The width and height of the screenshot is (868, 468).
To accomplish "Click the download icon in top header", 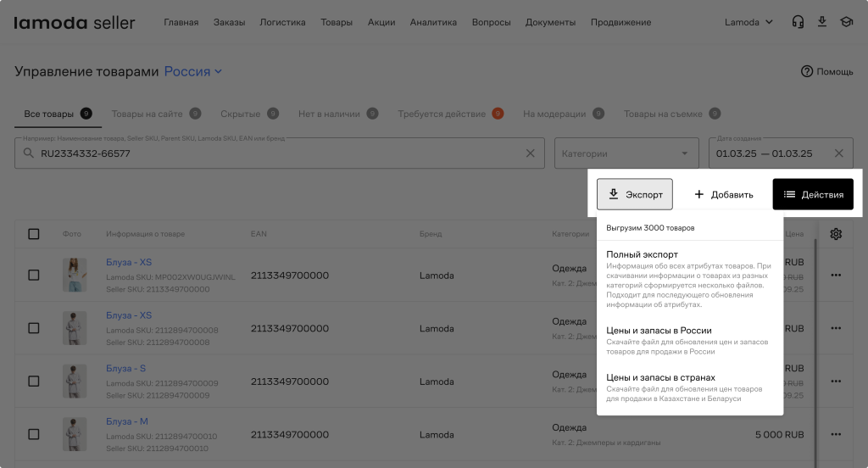I will point(822,22).
